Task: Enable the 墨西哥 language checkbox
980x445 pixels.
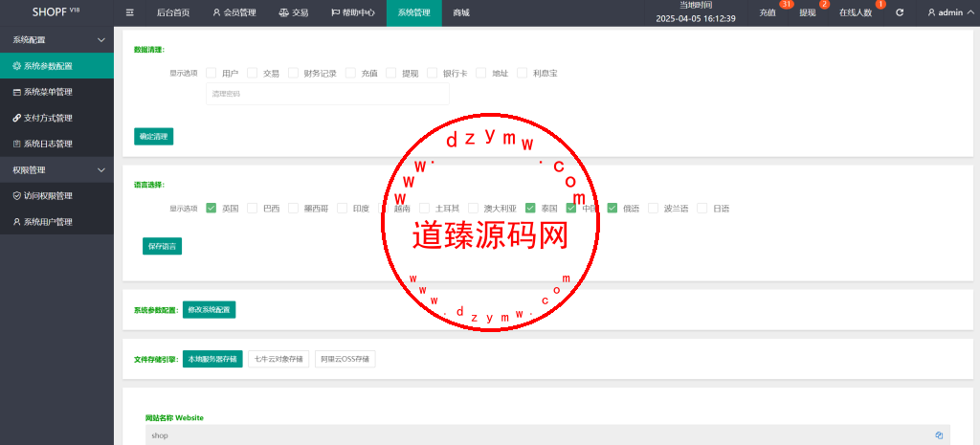Action: click(x=294, y=208)
